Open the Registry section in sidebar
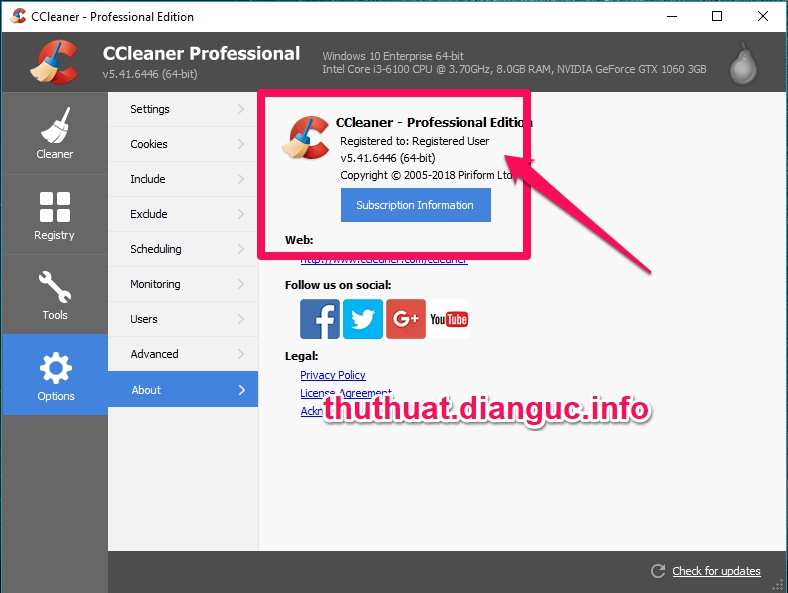Screen dimensions: 788x593 [54, 215]
